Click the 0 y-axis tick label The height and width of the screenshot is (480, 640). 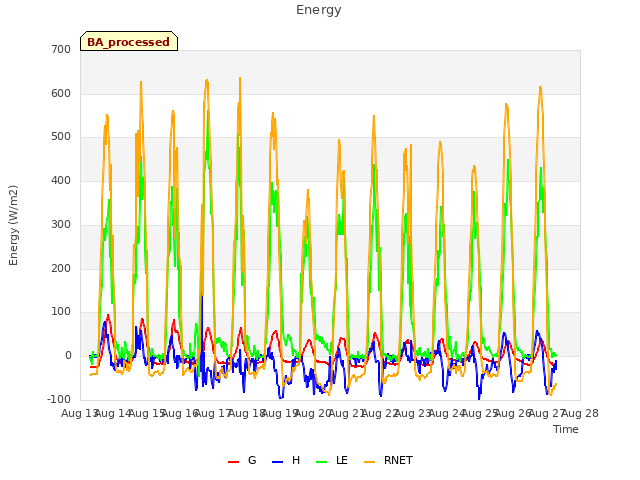point(68,356)
